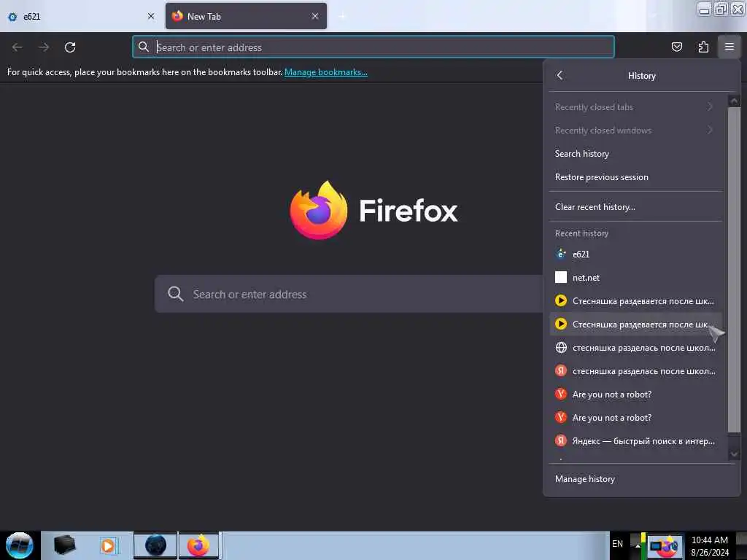Viewport: 747px width, 560px height.
Task: Open the net.net history entry
Action: (x=635, y=278)
